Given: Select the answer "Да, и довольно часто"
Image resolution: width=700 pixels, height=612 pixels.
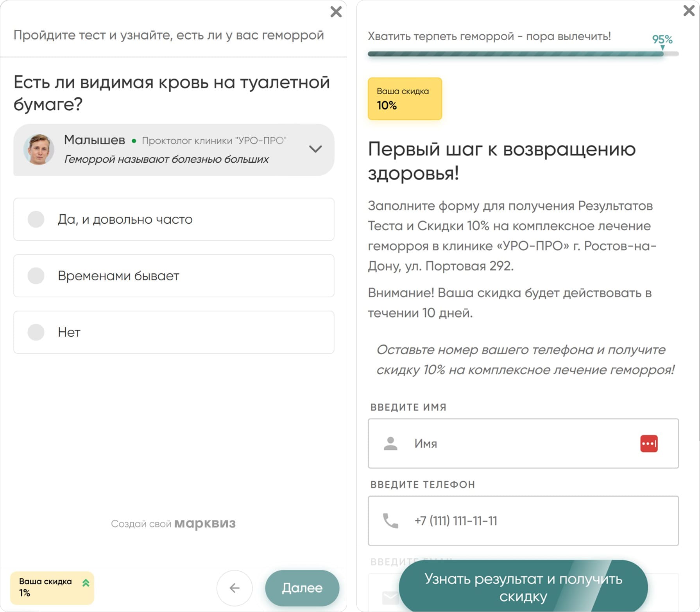Looking at the screenshot, I should (x=174, y=219).
